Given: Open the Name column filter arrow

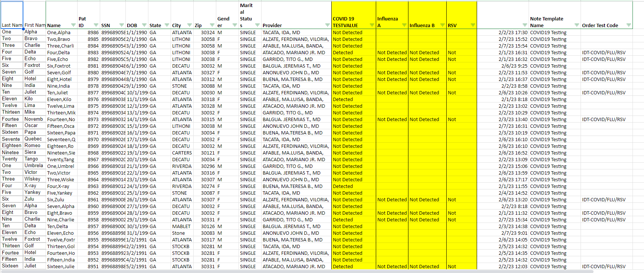Looking at the screenshot, I should [73, 25].
